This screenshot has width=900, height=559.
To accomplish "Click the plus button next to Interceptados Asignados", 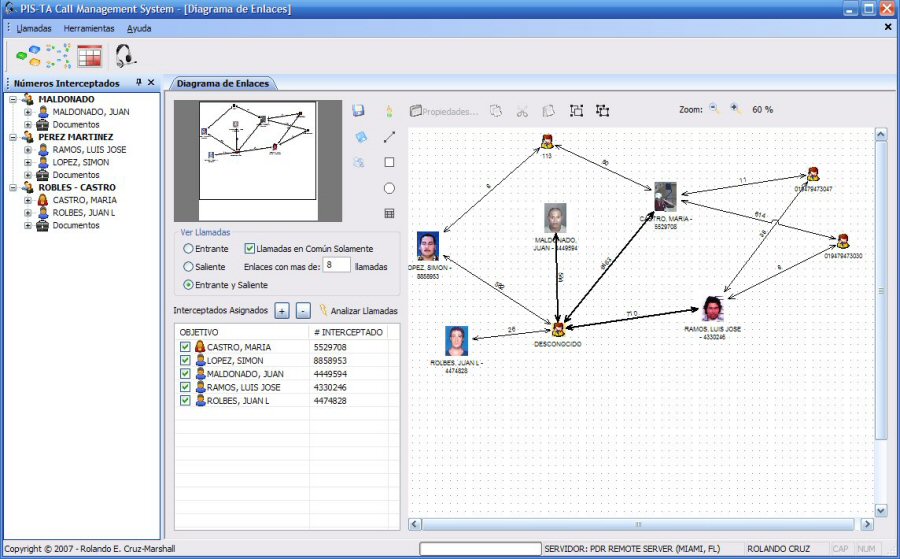I will pyautogui.click(x=282, y=311).
